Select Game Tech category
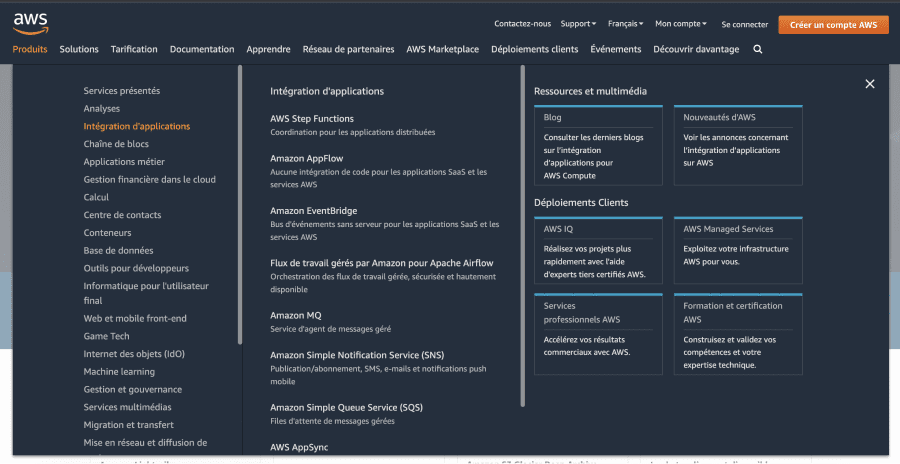Image resolution: width=900 pixels, height=464 pixels. tap(106, 337)
